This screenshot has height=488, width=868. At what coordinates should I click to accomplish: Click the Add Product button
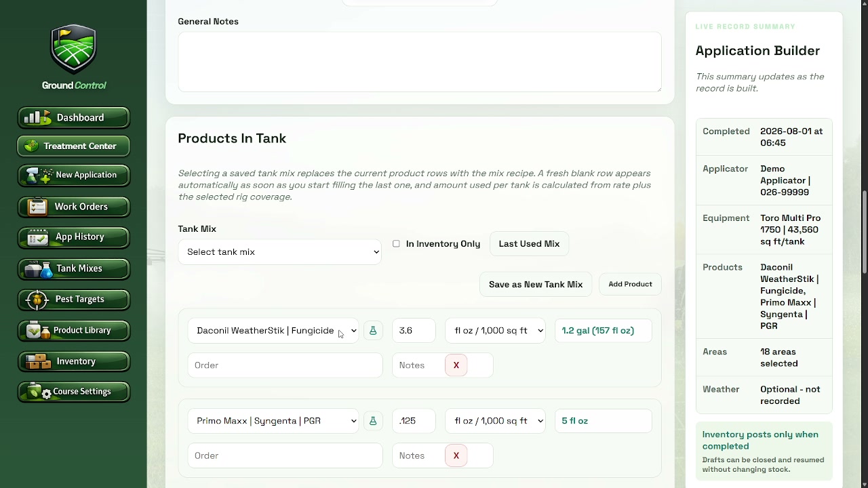pos(630,285)
